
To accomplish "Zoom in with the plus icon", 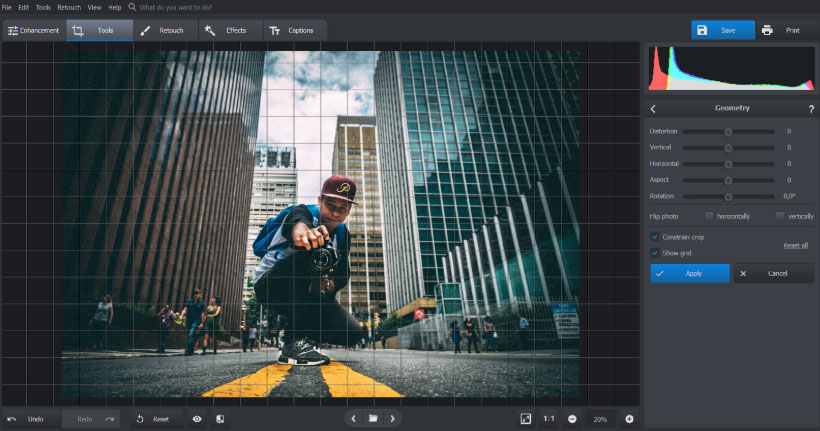I will pyautogui.click(x=629, y=419).
